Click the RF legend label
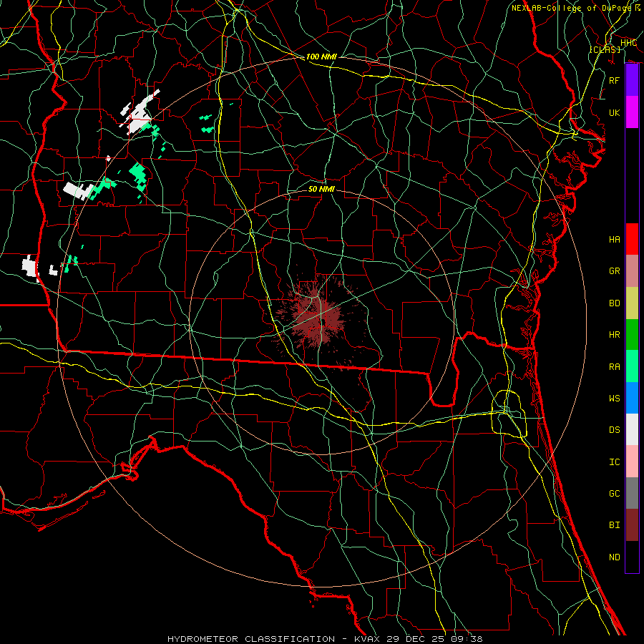The height and width of the screenshot is (644, 644). pyautogui.click(x=615, y=80)
